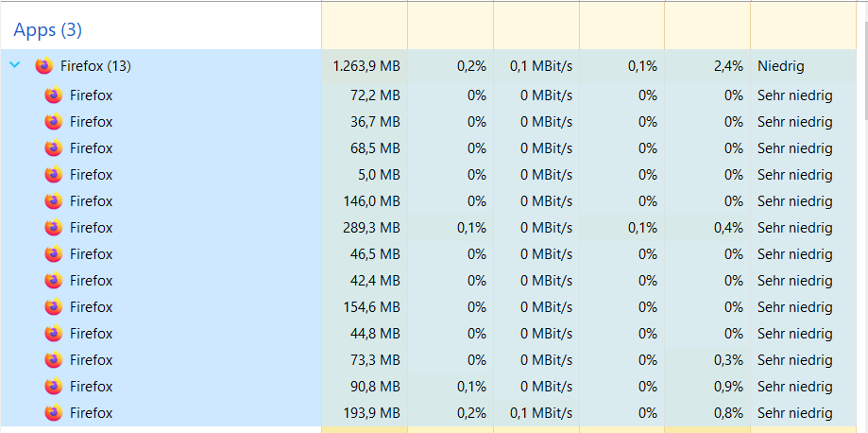
Task: Click the Firefox icon in the 193,9 MB row
Action: (53, 413)
